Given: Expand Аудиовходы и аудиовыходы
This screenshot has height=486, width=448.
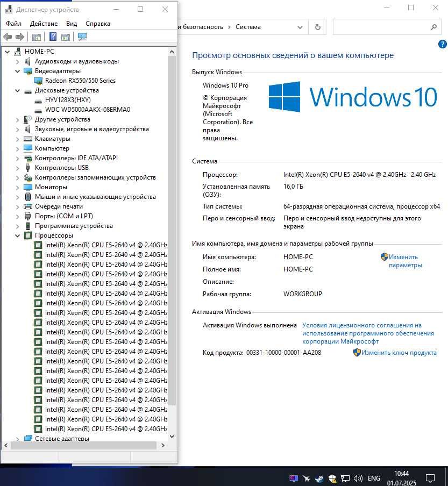Looking at the screenshot, I should [17, 62].
